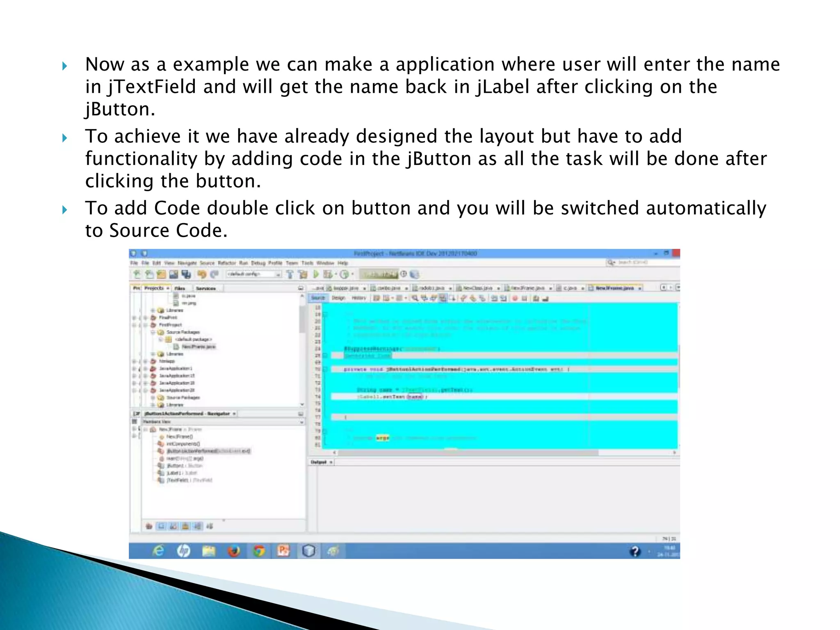Open the Debug menu
This screenshot has width=840, height=630.
(258, 263)
